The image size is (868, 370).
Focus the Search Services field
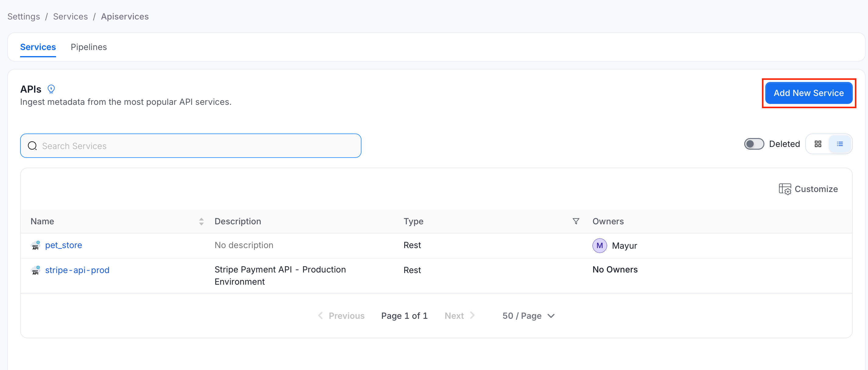point(191,146)
